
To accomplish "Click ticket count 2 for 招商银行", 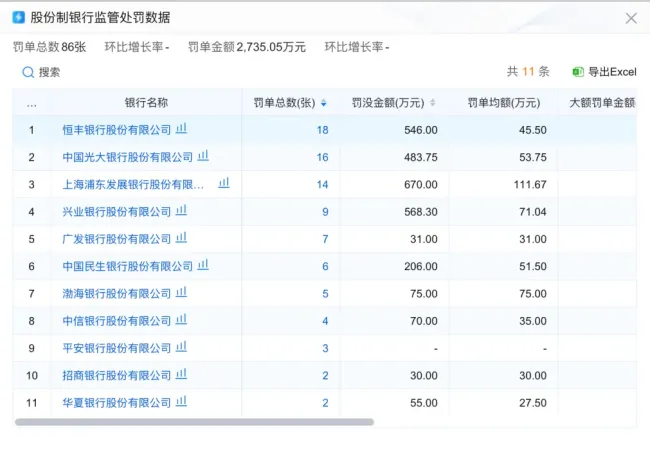I will 325,376.
